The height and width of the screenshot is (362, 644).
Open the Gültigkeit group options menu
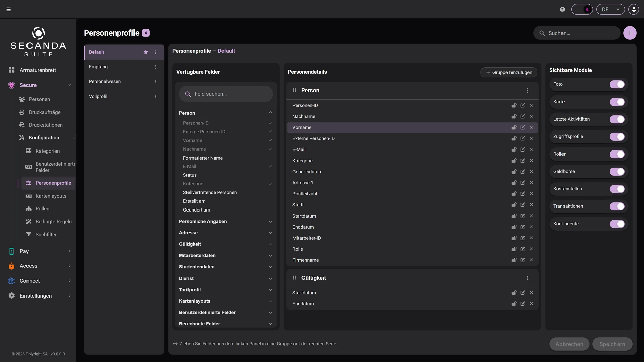[x=528, y=278]
